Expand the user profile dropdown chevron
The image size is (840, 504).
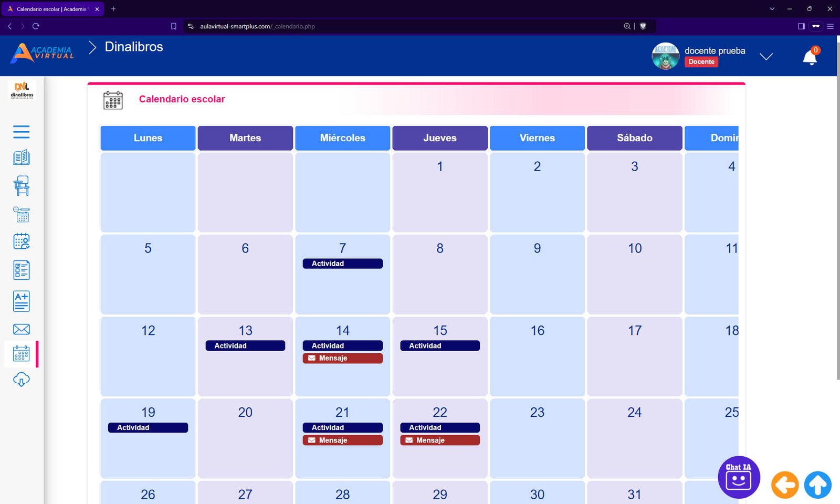click(766, 57)
